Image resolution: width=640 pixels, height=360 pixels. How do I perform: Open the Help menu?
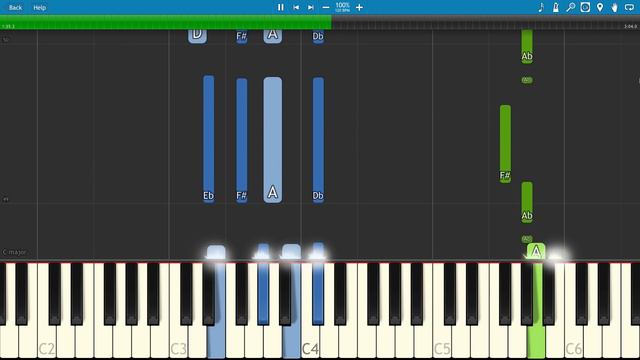click(x=40, y=7)
